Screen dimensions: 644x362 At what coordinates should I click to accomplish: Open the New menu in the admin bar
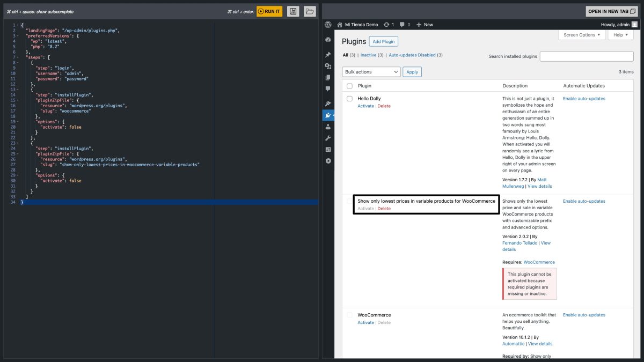pyautogui.click(x=426, y=24)
